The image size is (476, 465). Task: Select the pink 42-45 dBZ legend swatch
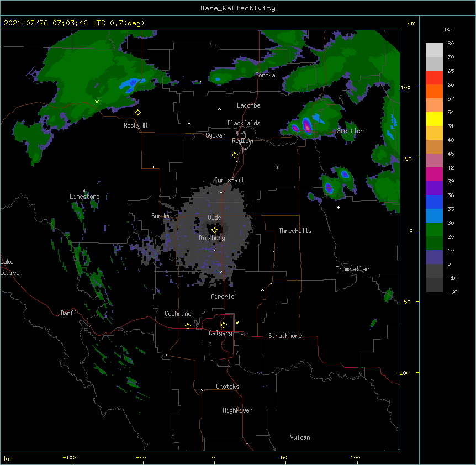pos(434,161)
